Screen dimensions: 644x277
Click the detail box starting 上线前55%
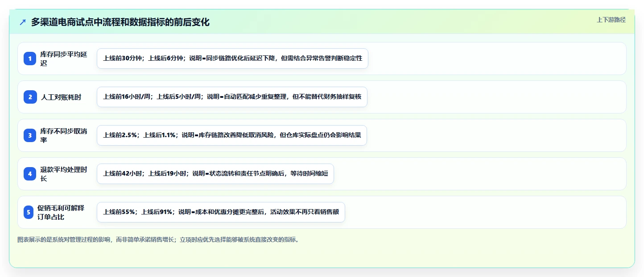[x=221, y=212]
